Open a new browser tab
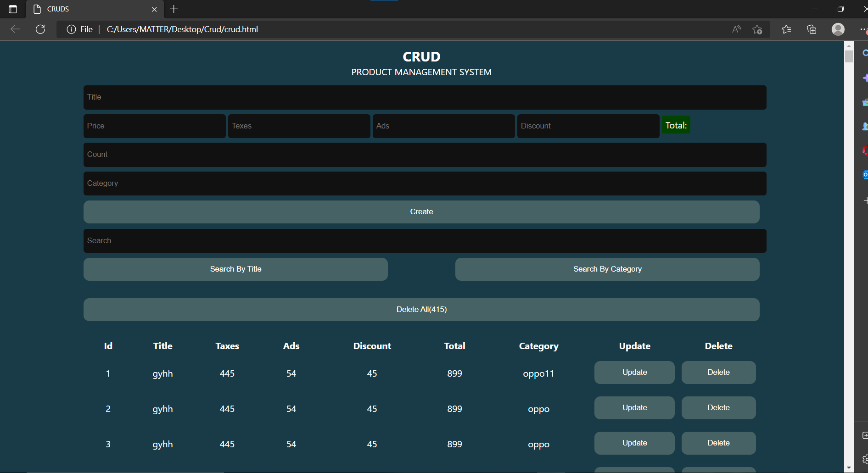Image resolution: width=868 pixels, height=473 pixels. click(174, 9)
